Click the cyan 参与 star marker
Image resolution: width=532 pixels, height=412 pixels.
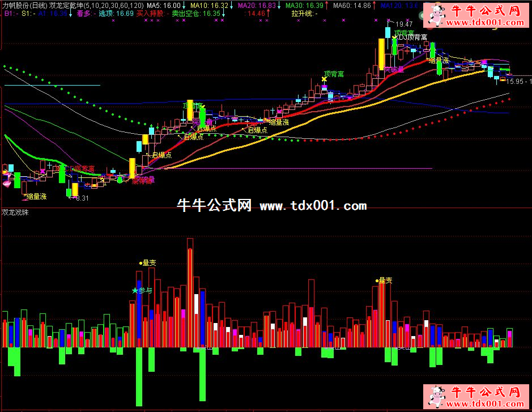pos(135,290)
